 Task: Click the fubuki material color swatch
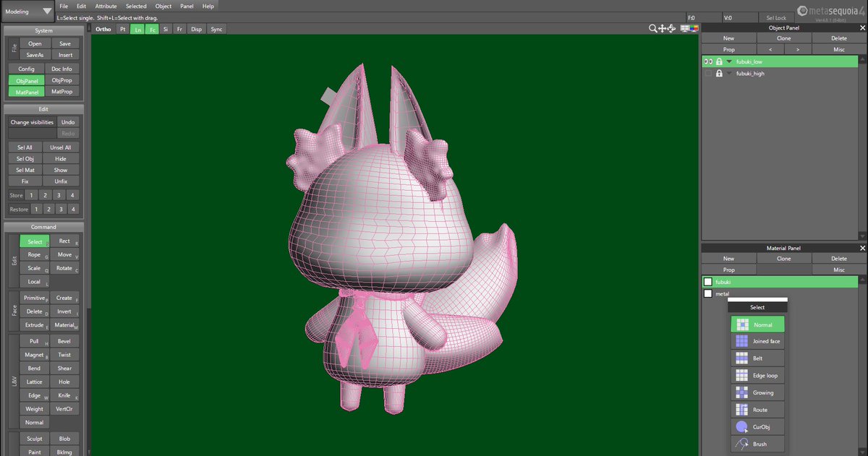(x=708, y=282)
